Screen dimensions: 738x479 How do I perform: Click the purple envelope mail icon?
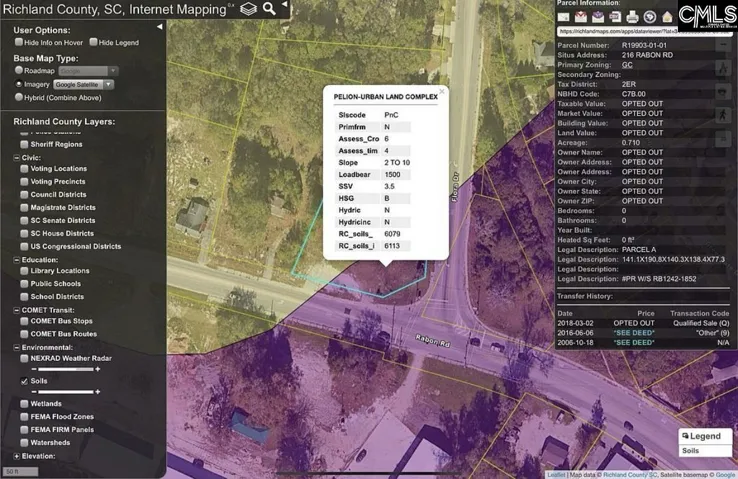(x=598, y=17)
